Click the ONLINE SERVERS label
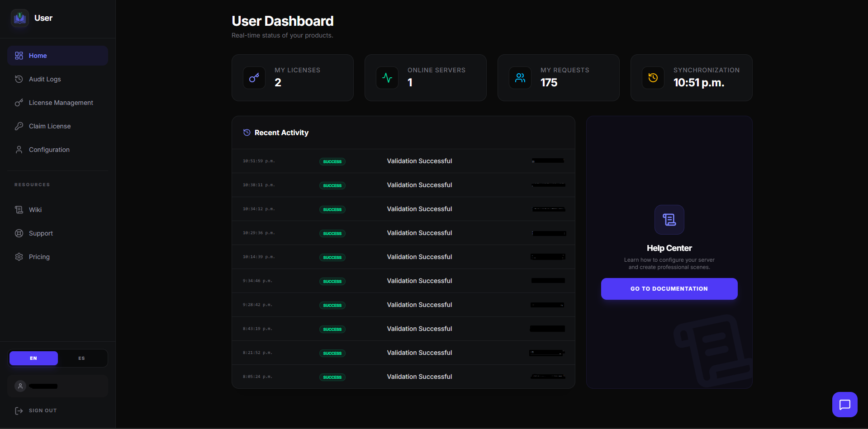This screenshot has width=868, height=429. tap(436, 70)
